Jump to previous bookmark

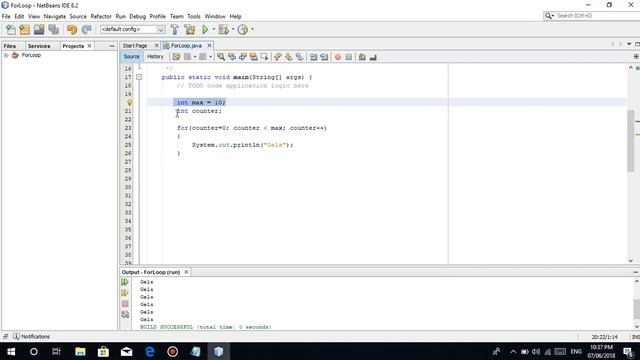[x=278, y=57]
